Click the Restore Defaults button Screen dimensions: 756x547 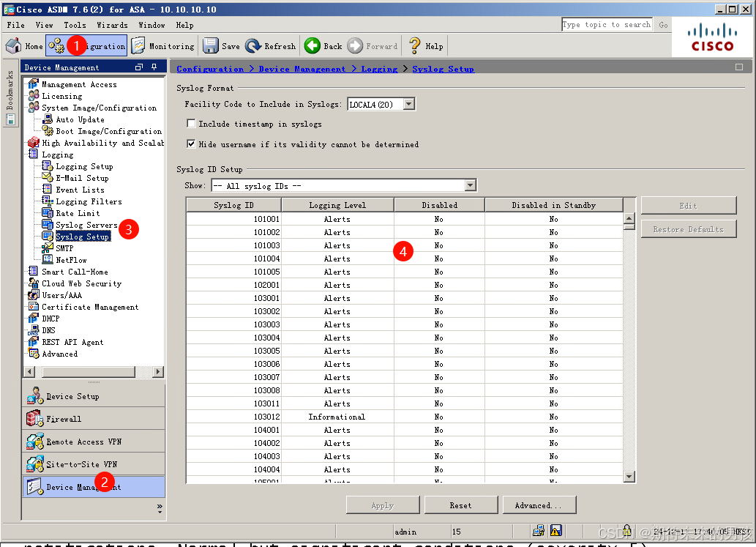pyautogui.click(x=689, y=229)
